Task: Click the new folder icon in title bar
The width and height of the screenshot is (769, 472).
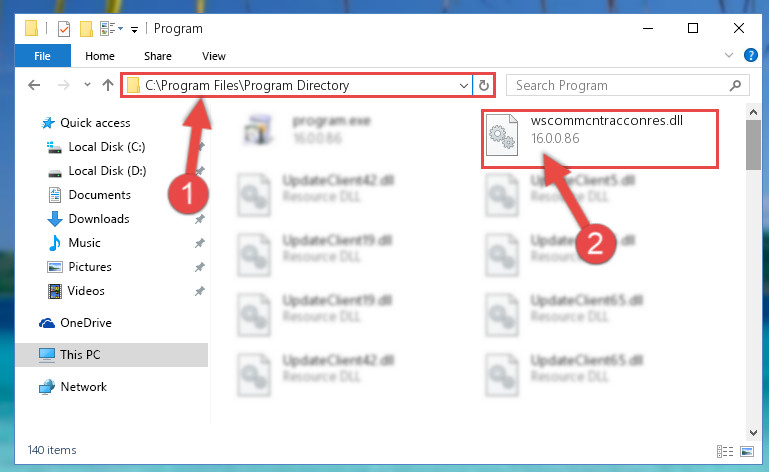Action: [86, 29]
